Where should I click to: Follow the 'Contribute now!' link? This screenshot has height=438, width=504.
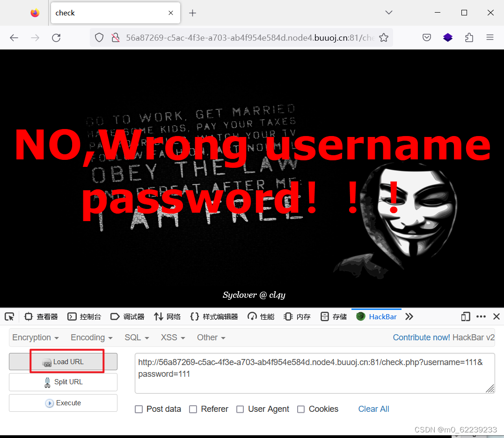(x=421, y=337)
